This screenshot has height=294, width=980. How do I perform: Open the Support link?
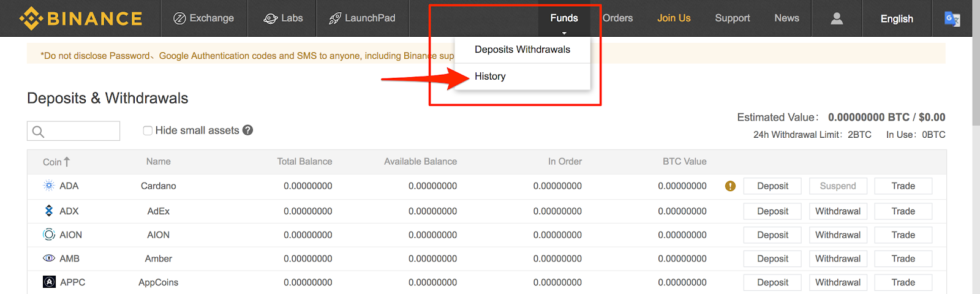733,18
